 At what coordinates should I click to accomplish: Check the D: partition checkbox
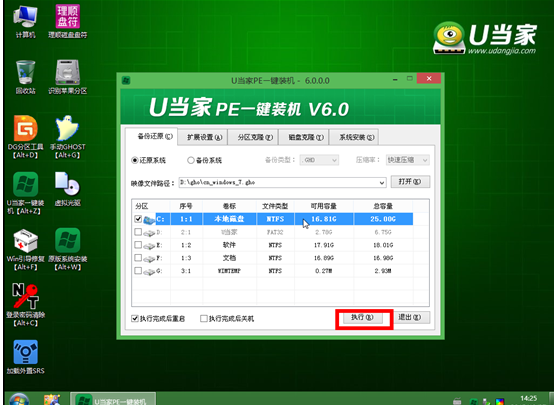[x=138, y=232]
